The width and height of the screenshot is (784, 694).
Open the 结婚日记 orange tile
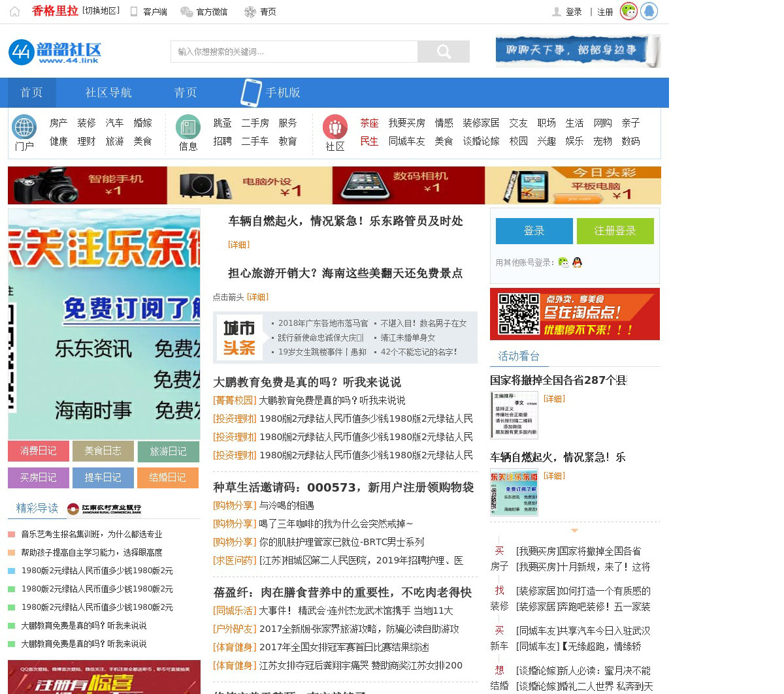(x=168, y=478)
